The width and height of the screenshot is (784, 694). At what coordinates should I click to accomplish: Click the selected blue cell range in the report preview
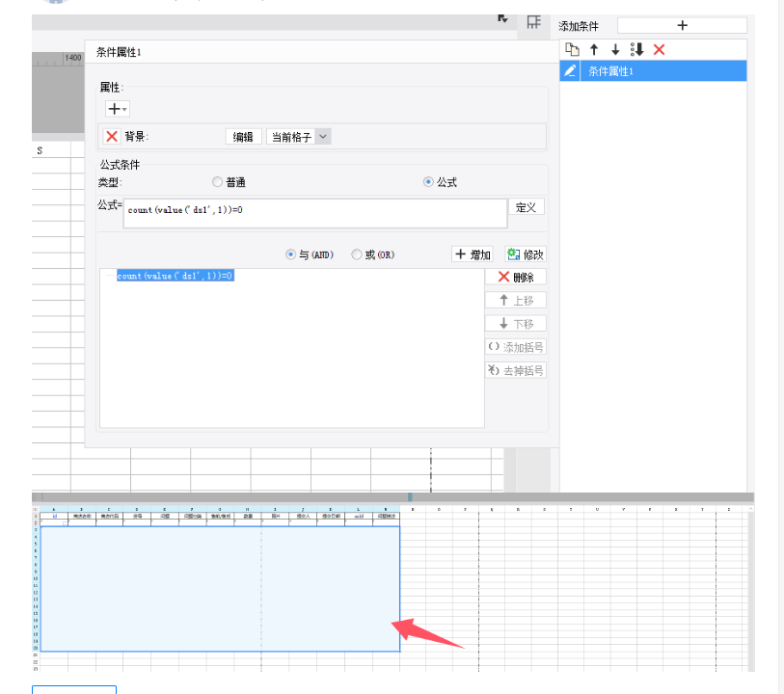coord(220,589)
